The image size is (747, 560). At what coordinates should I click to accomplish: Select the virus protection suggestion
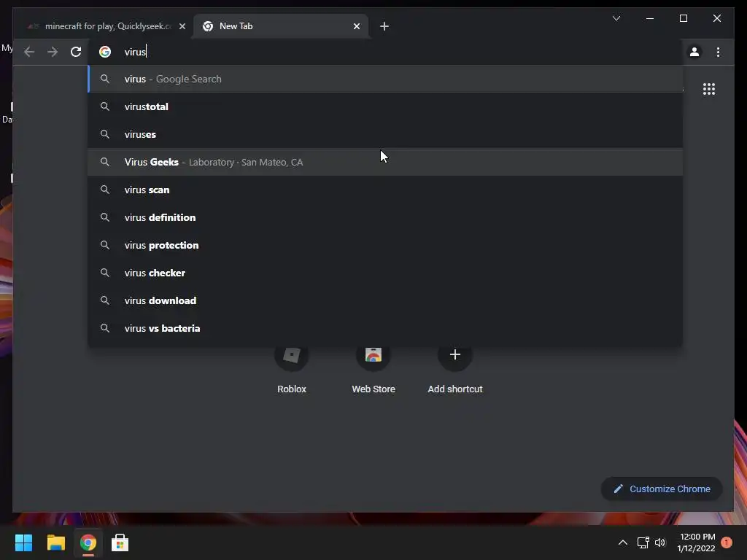tap(385, 245)
